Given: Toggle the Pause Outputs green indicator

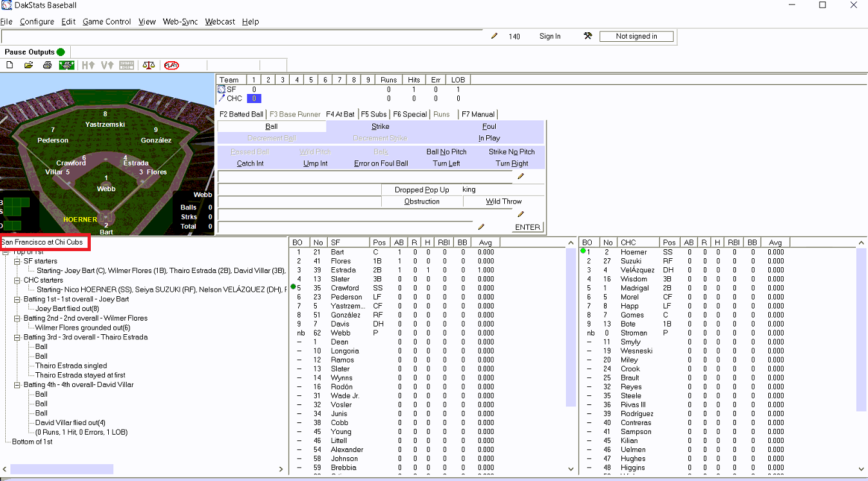Looking at the screenshot, I should pos(61,52).
